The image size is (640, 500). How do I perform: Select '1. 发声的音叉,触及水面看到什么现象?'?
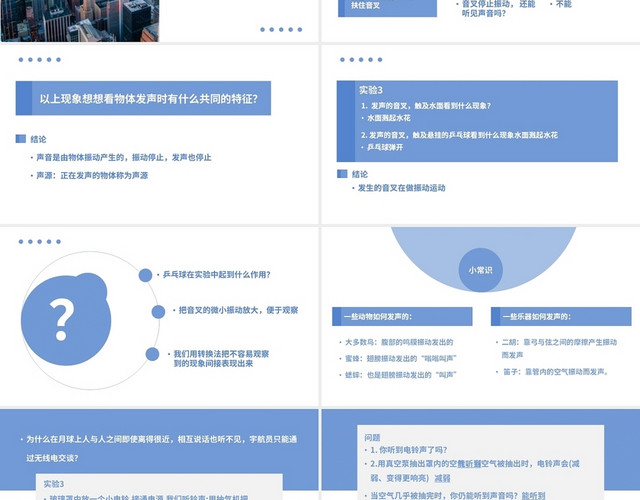pos(426,106)
